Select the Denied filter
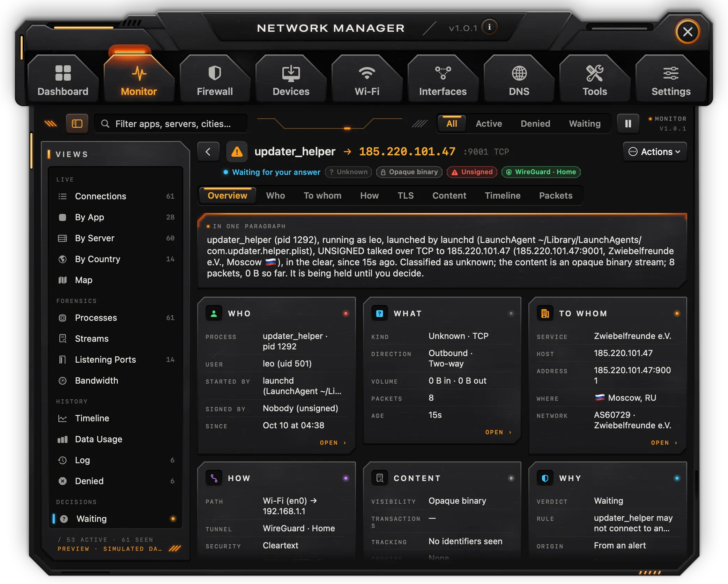The width and height of the screenshot is (728, 584). coord(535,124)
